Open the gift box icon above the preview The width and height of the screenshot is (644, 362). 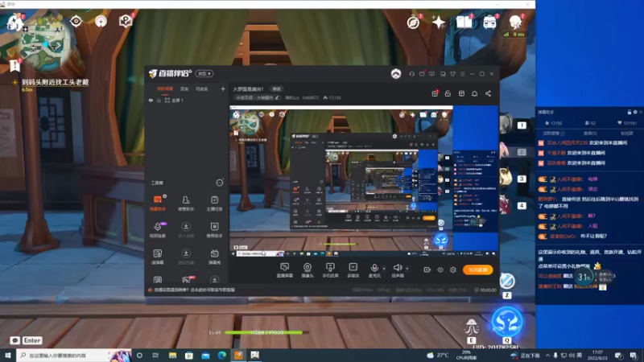tap(435, 93)
